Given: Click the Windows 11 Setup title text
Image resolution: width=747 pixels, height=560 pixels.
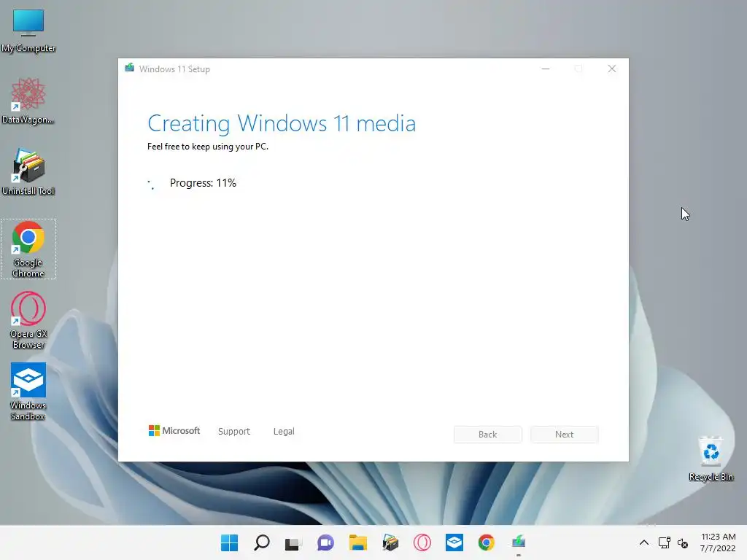Looking at the screenshot, I should [x=174, y=69].
